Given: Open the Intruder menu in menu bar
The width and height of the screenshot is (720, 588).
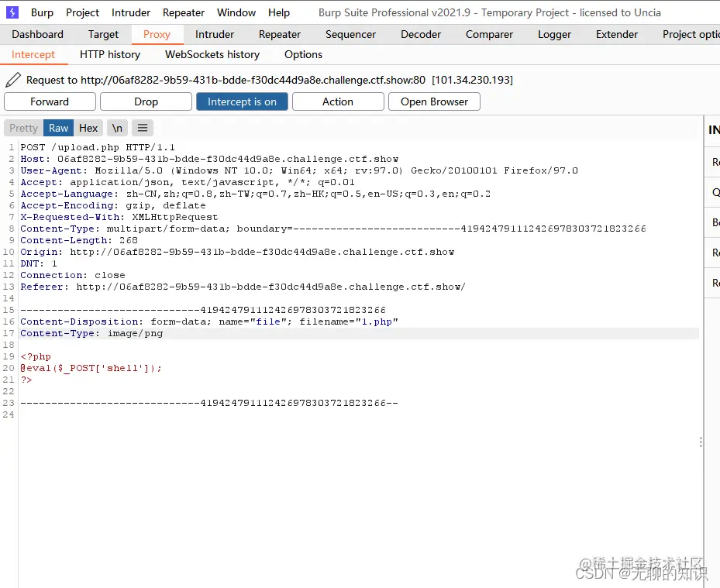Looking at the screenshot, I should (131, 12).
